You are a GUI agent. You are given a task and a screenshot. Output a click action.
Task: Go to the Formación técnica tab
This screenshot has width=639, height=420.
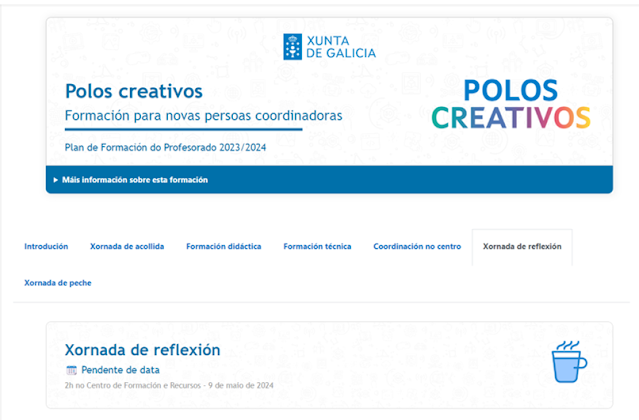click(317, 246)
